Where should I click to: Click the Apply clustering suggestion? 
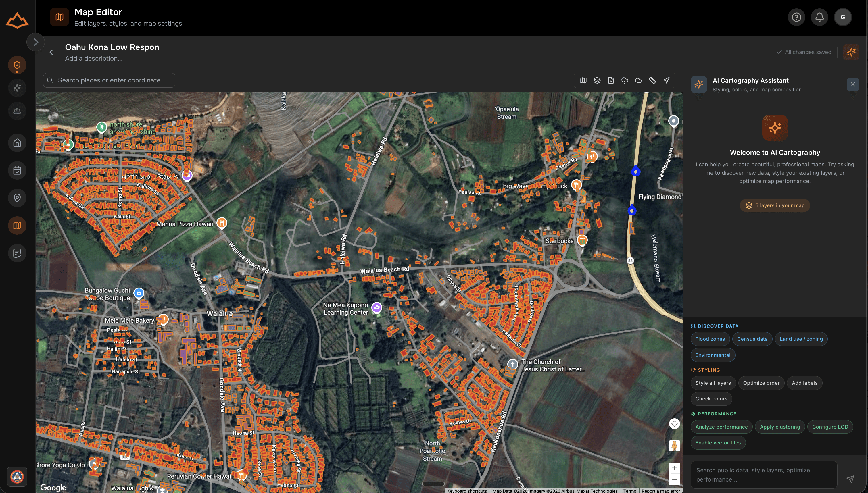tap(779, 427)
